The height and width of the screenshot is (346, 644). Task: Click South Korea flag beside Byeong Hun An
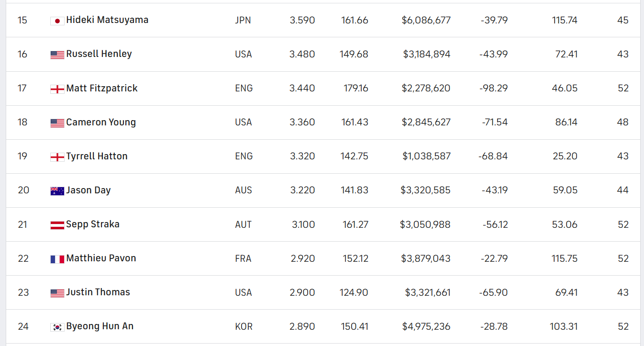tap(57, 327)
